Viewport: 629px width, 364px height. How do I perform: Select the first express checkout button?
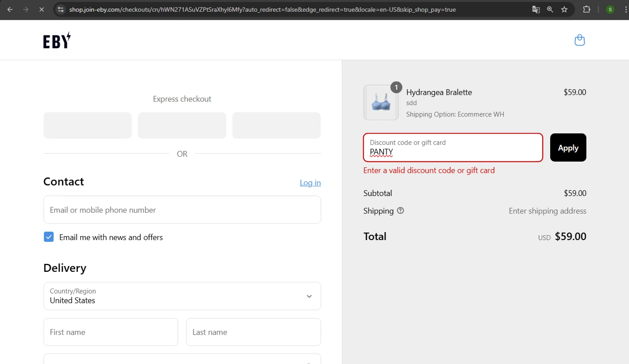(88, 125)
